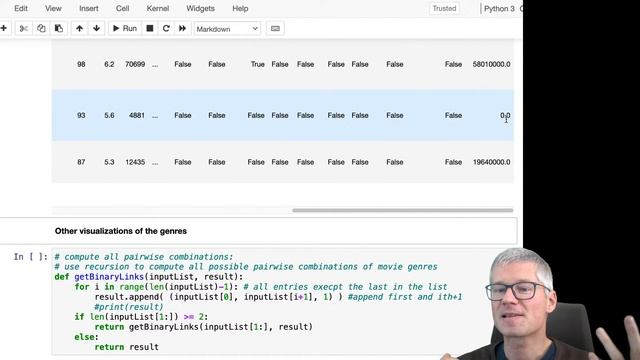This screenshot has height=360, width=640.
Task: Open the View menu
Action: coord(53,8)
